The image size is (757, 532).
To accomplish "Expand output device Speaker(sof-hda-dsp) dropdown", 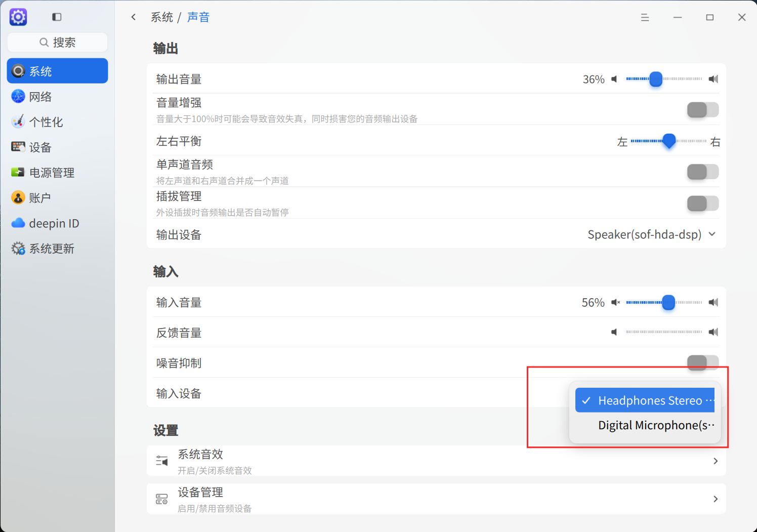I will coord(652,234).
